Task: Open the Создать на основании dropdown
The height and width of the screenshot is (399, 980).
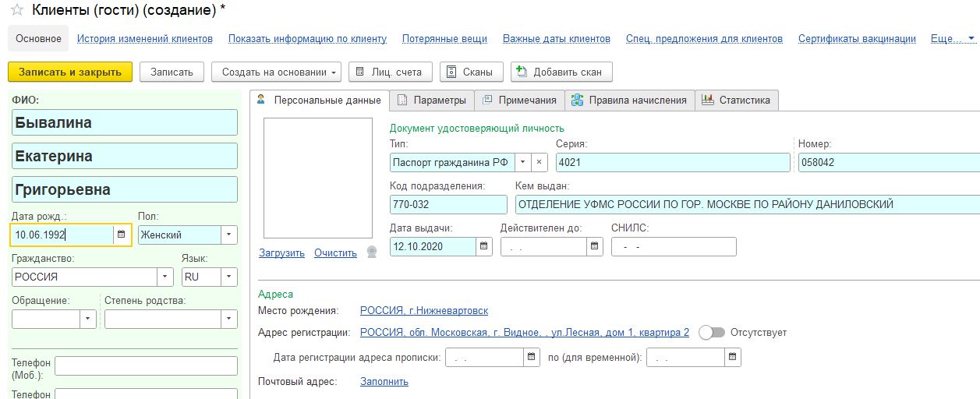Action: click(277, 72)
